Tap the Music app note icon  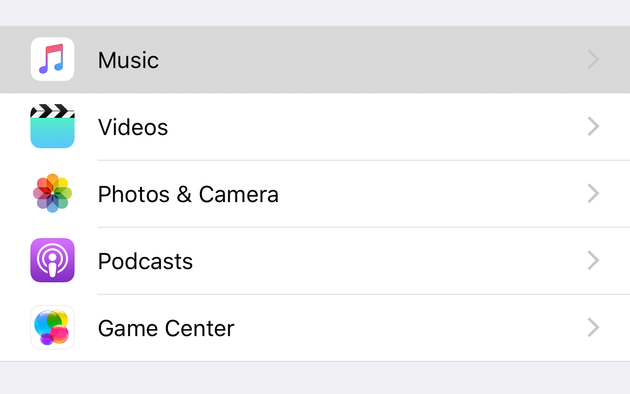pyautogui.click(x=52, y=59)
